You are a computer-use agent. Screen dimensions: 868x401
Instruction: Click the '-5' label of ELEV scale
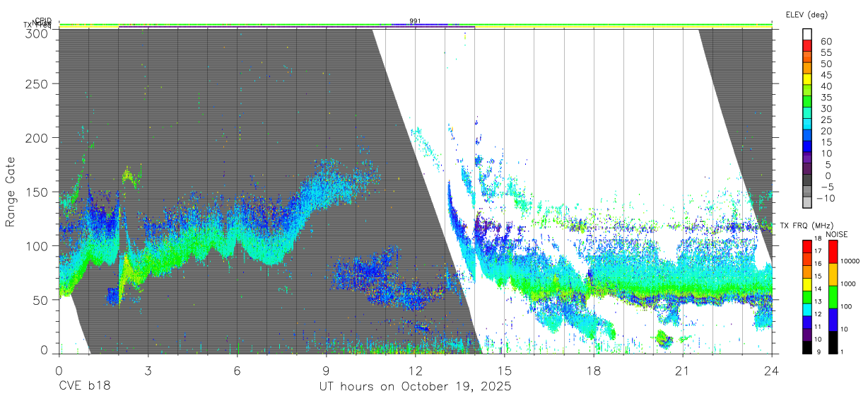827,187
